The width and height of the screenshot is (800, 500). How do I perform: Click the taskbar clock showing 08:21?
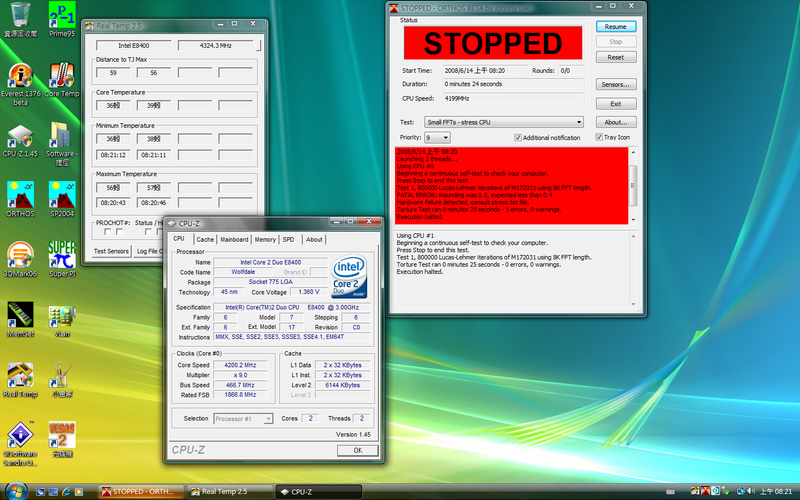(x=776, y=491)
